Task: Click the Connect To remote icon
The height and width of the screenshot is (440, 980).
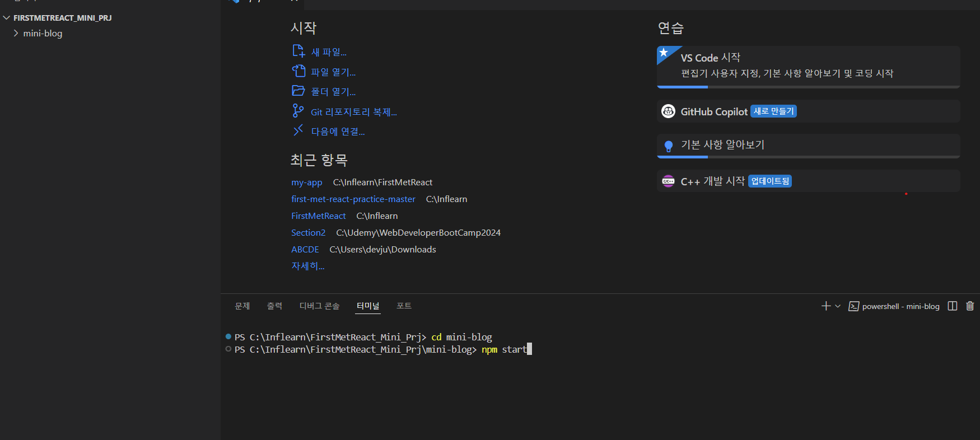Action: pos(298,130)
